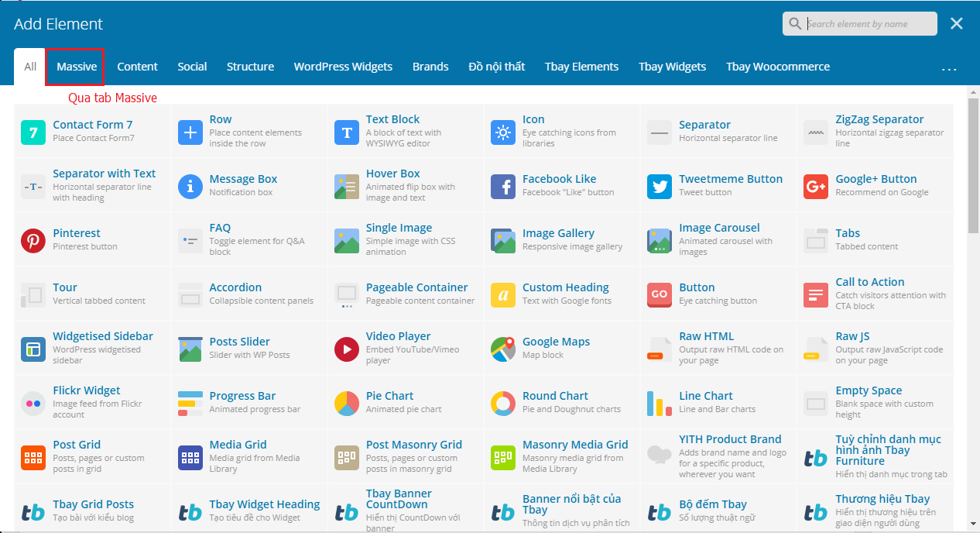Viewport: 980px width, 533px height.
Task: Select the Media Grid icon
Action: pyautogui.click(x=190, y=458)
